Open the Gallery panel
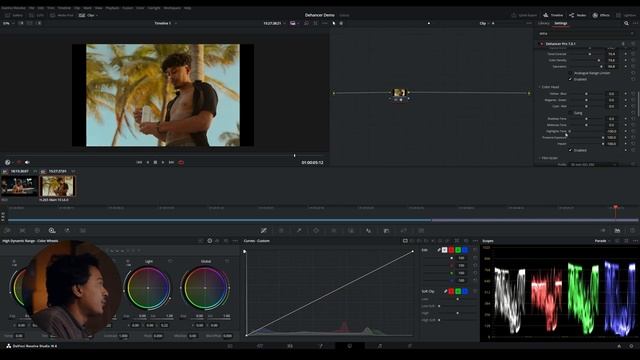This screenshot has width=640, height=360. tap(14, 15)
